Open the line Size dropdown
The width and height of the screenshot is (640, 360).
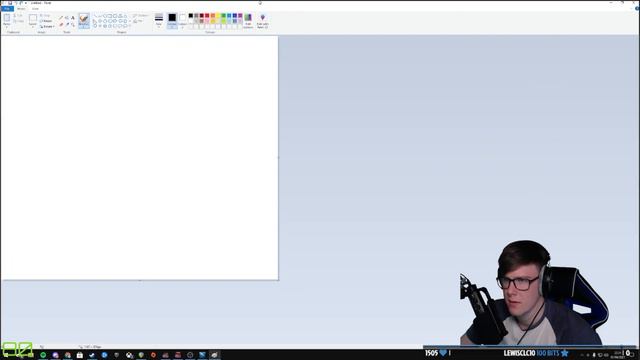pos(159,20)
